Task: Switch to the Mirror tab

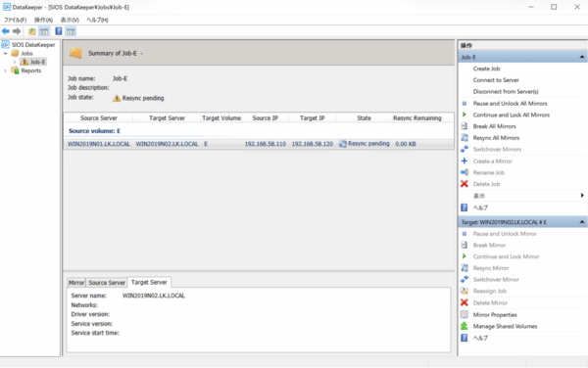Action: [76, 283]
